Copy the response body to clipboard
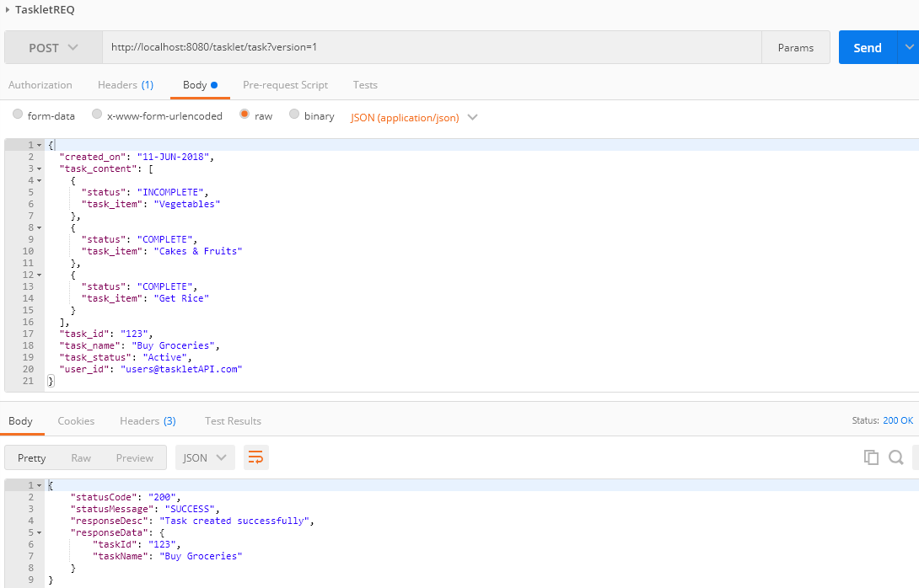919x588 pixels. [x=871, y=457]
